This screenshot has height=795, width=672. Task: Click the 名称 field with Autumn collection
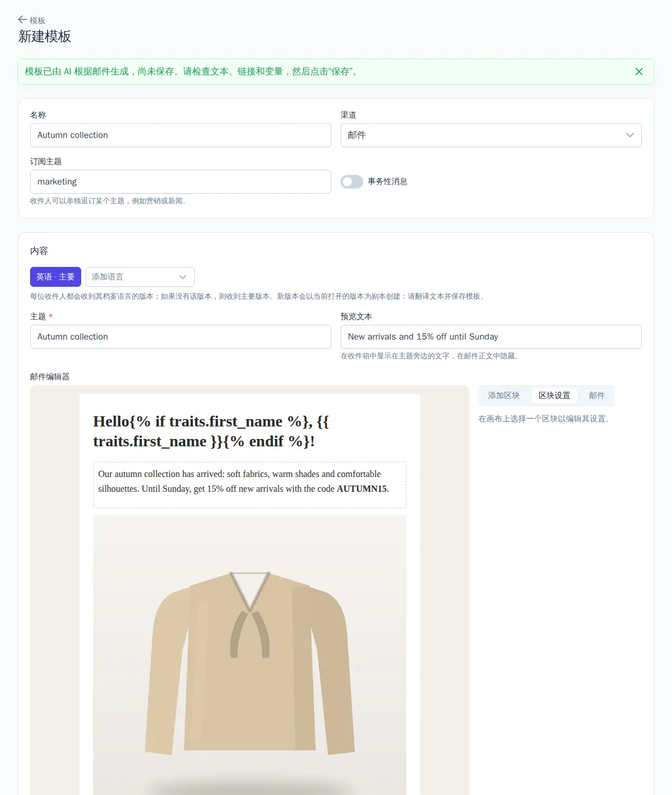(x=180, y=135)
